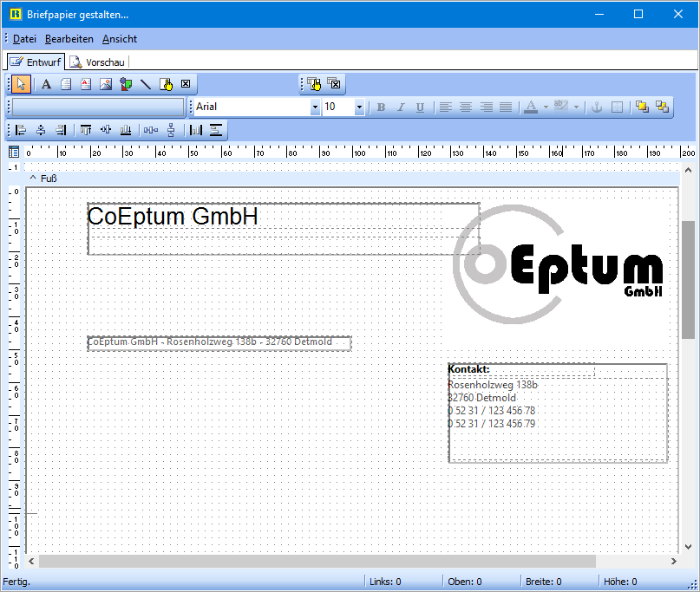Align selected objects to right edge
700x592 pixels.
pos(61,130)
